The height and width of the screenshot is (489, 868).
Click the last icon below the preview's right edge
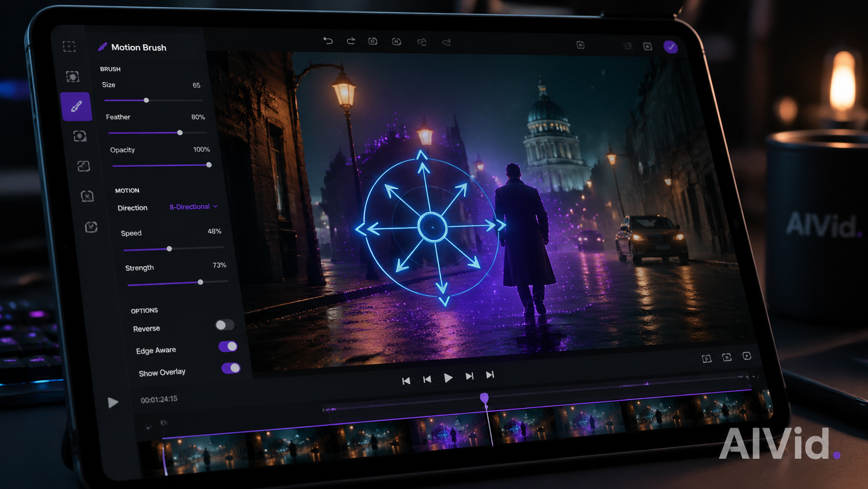747,356
